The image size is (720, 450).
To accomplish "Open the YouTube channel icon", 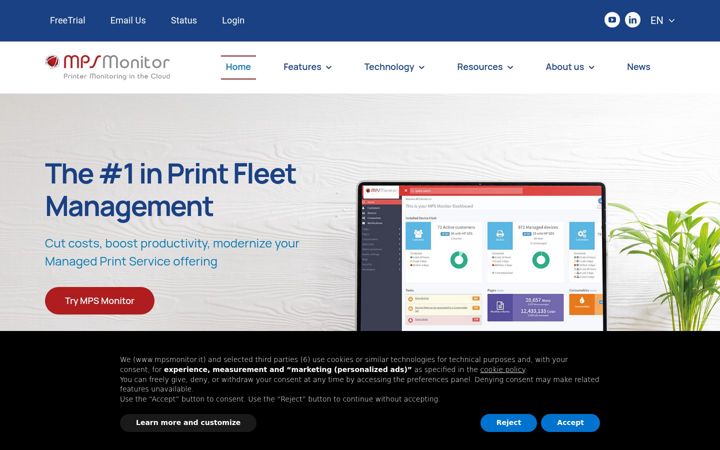I will 612,20.
